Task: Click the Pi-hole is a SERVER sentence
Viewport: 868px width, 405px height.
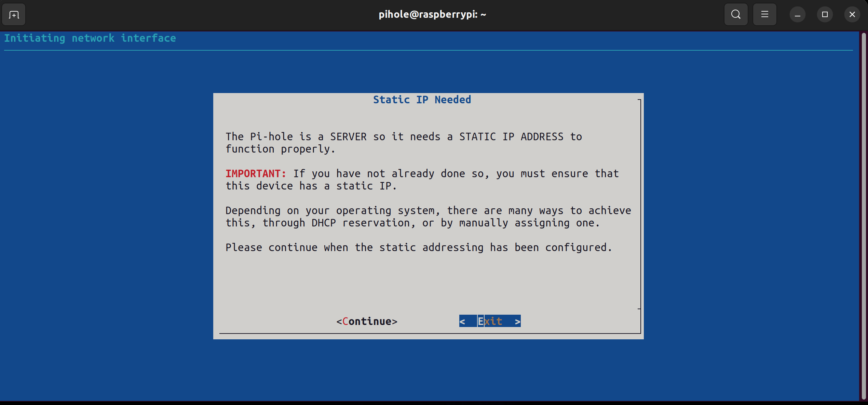Action: tap(403, 137)
